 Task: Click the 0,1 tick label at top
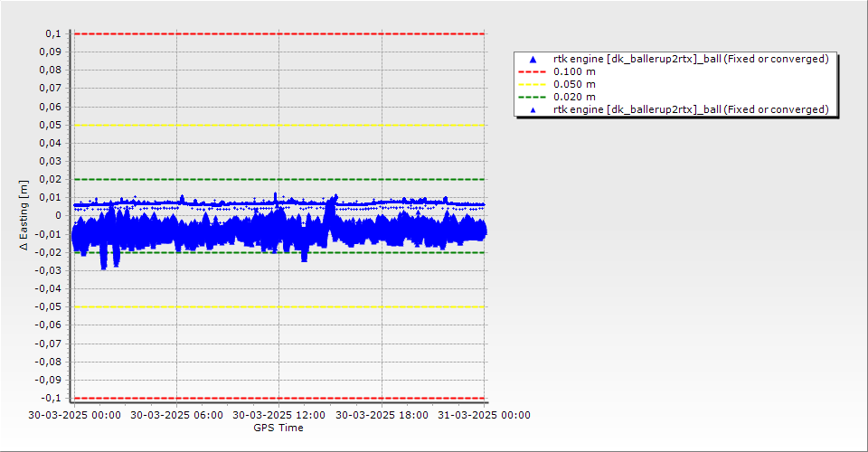[x=52, y=33]
